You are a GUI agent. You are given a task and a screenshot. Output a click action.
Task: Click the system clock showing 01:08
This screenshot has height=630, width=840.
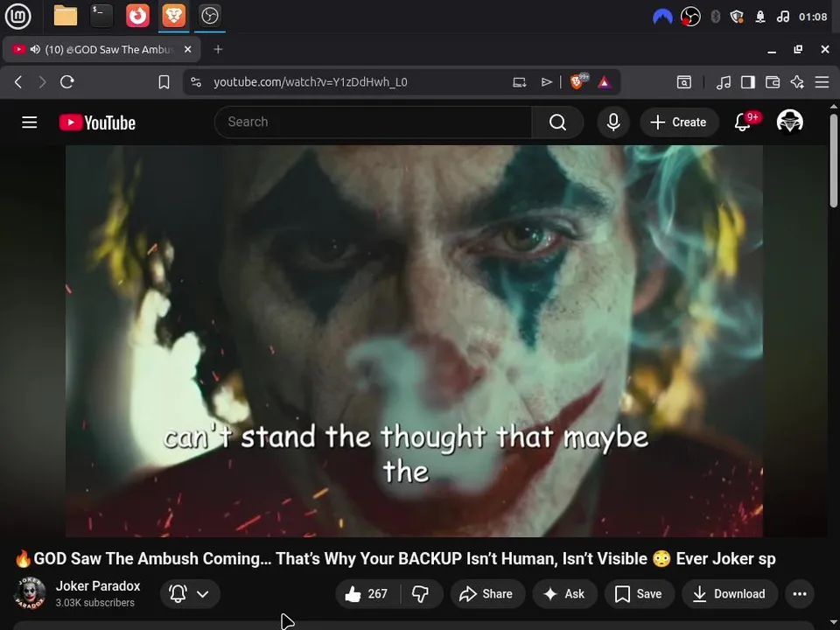(x=813, y=17)
